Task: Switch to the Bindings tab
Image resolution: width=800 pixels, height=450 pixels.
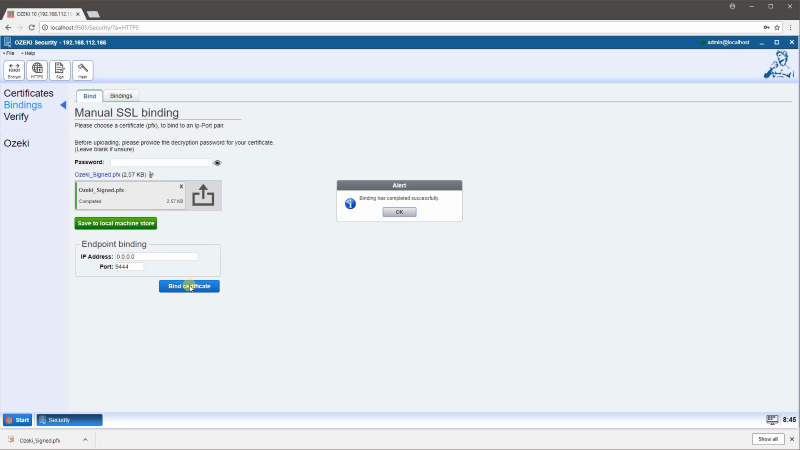Action: pyautogui.click(x=121, y=96)
